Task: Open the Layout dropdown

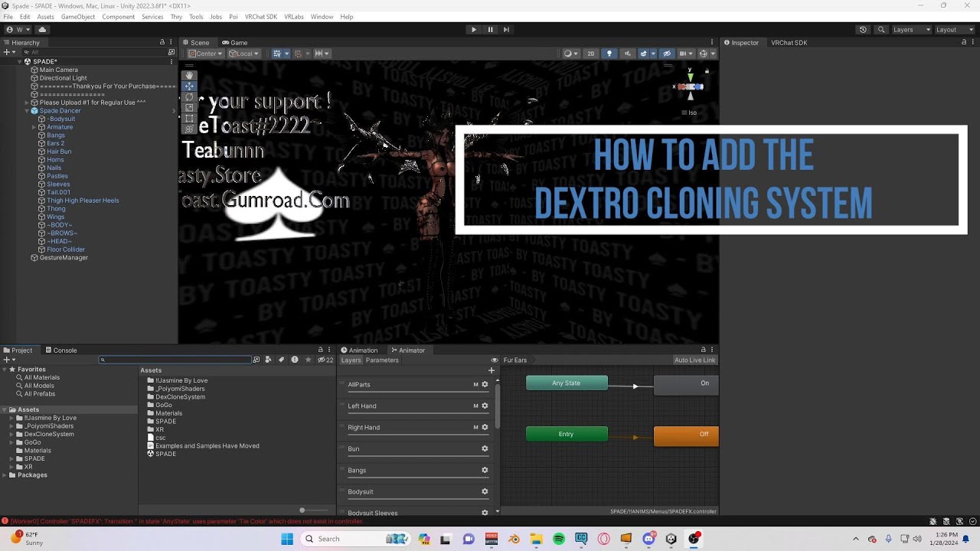Action: tap(955, 30)
